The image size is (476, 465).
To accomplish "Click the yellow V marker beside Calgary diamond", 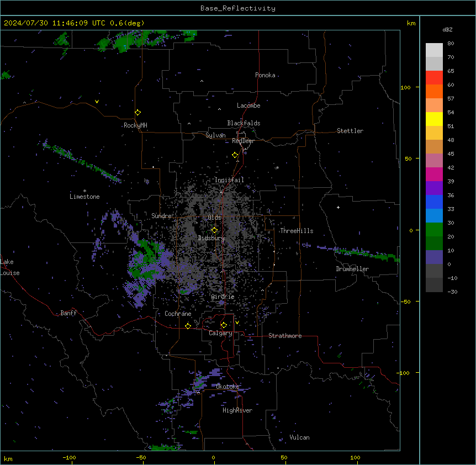I will pos(237,323).
